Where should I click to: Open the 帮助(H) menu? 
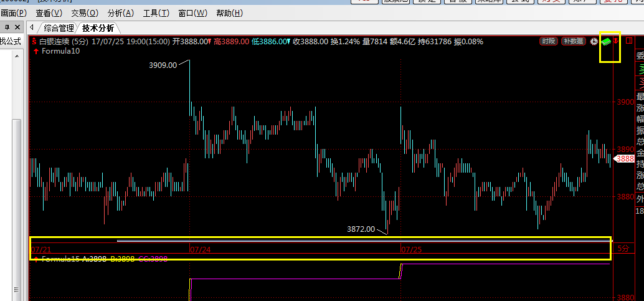click(x=230, y=13)
